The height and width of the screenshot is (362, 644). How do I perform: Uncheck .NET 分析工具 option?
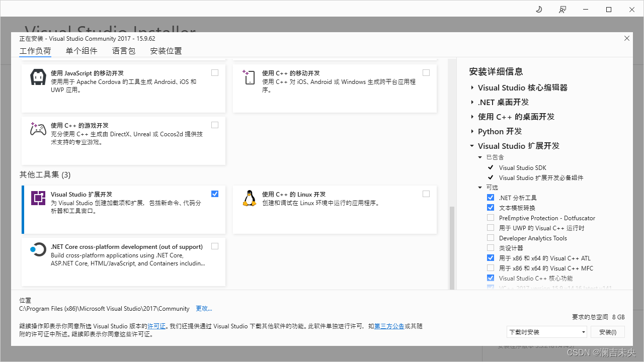491,198
